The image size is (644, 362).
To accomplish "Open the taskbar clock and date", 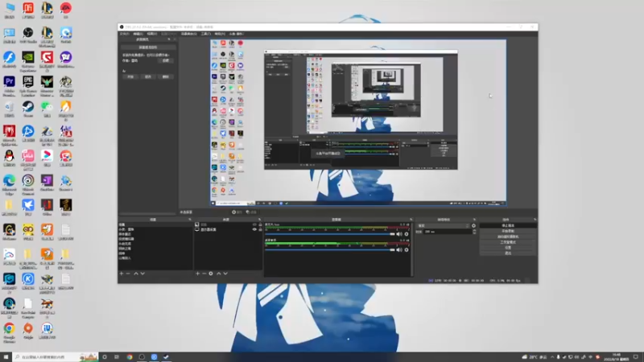I will click(x=617, y=357).
